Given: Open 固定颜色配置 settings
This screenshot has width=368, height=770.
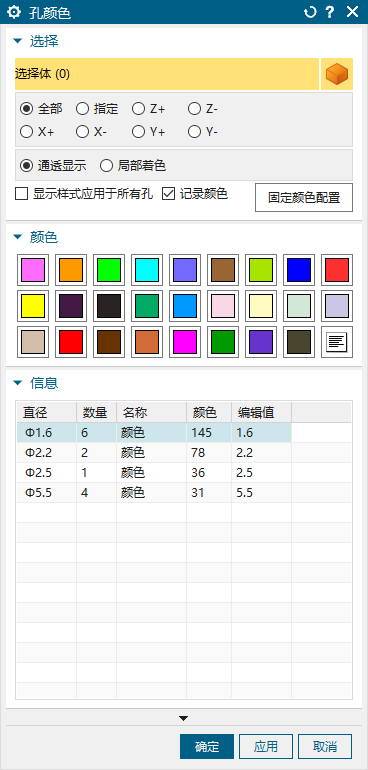Looking at the screenshot, I should 304,197.
